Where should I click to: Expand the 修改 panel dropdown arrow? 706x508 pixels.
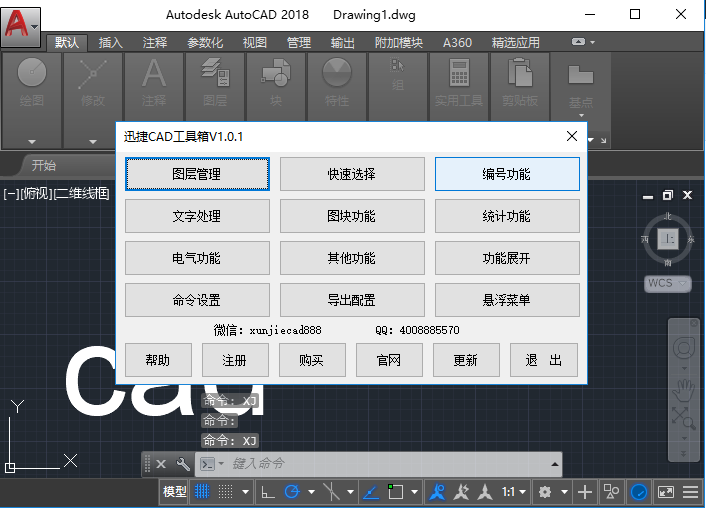pos(93,142)
